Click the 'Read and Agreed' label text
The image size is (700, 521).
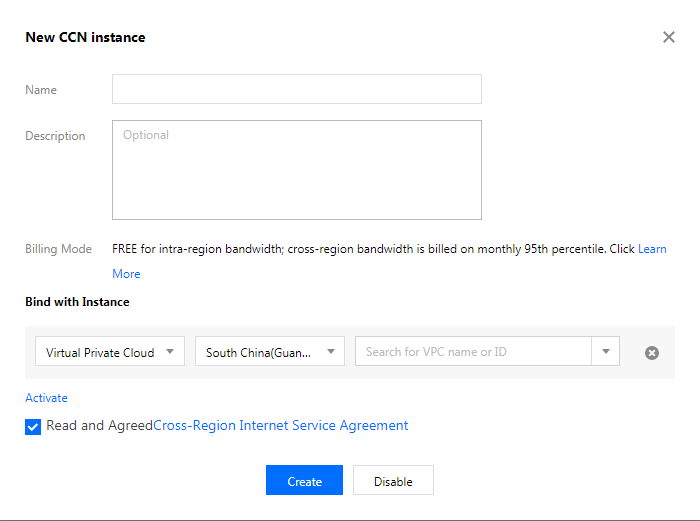99,425
